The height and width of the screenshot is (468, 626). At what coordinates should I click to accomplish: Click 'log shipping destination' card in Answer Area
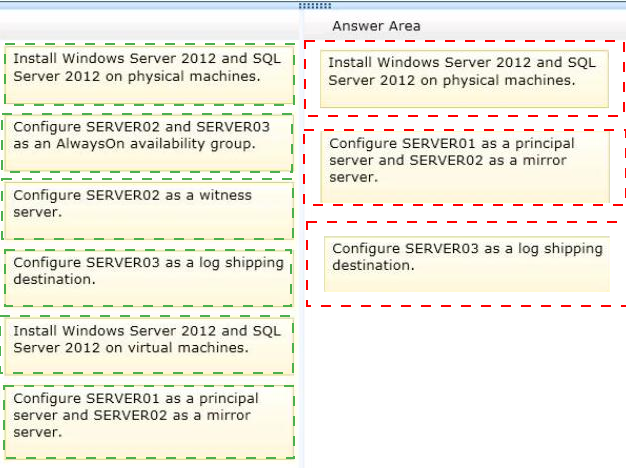(467, 264)
